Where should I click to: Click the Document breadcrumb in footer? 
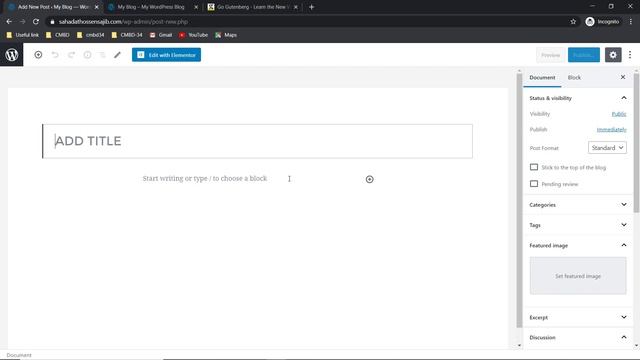[x=19, y=355]
